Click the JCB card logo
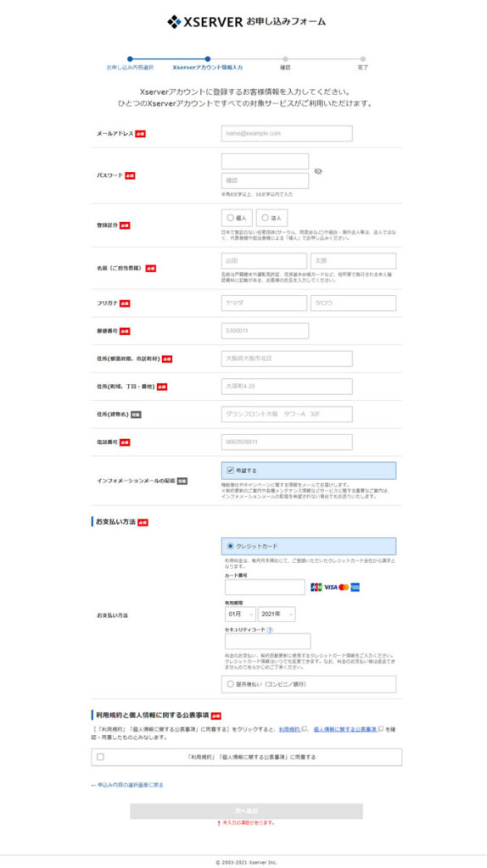The width and height of the screenshot is (487, 868). click(316, 587)
